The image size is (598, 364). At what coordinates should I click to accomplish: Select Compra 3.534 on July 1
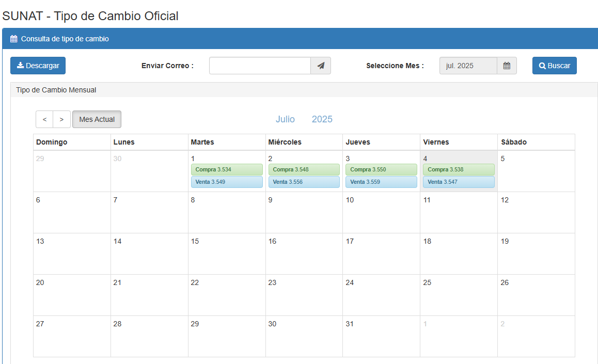pos(227,170)
